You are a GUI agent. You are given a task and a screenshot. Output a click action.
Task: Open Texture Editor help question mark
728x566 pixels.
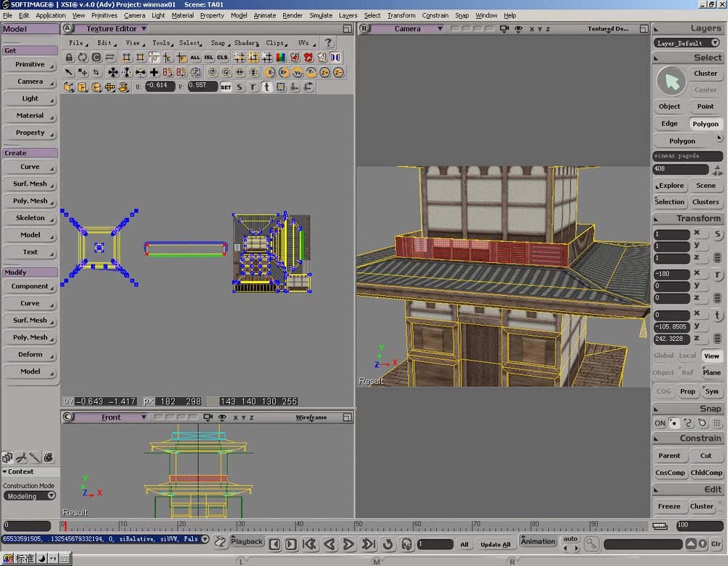click(328, 42)
